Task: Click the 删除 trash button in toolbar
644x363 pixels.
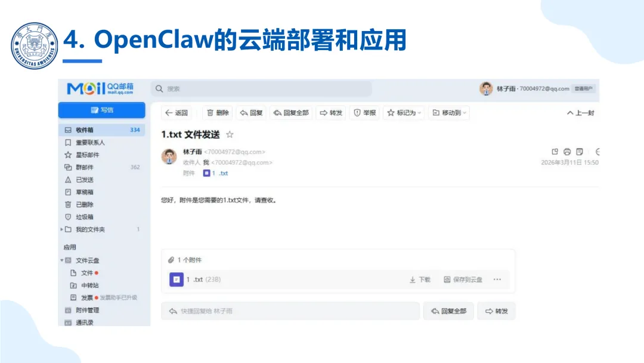Action: coord(218,113)
